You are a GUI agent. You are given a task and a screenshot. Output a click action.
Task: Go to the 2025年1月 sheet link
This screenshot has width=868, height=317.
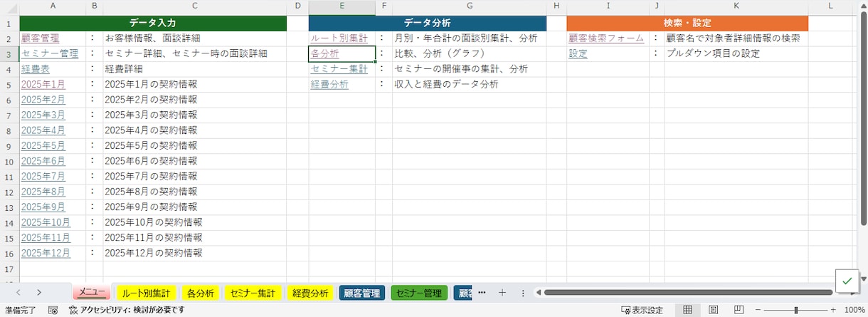click(43, 84)
